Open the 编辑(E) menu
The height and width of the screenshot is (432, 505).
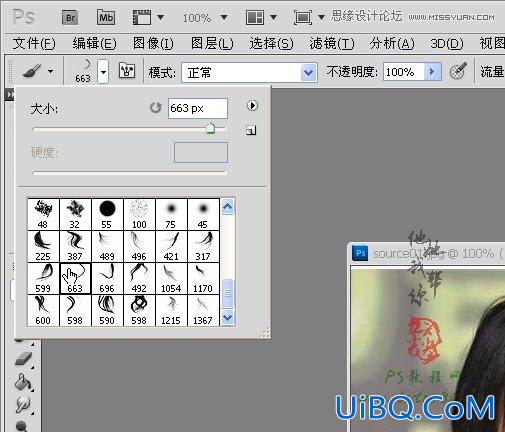click(x=95, y=44)
